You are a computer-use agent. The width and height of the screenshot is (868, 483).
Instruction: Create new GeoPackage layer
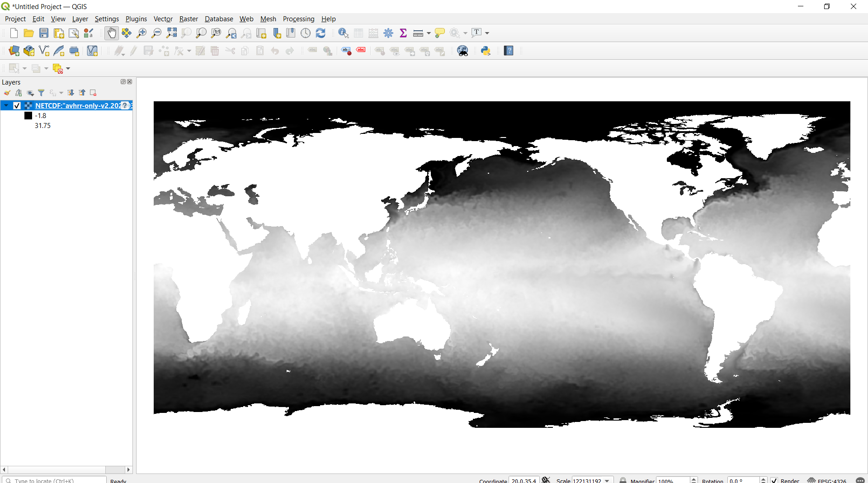coord(29,51)
